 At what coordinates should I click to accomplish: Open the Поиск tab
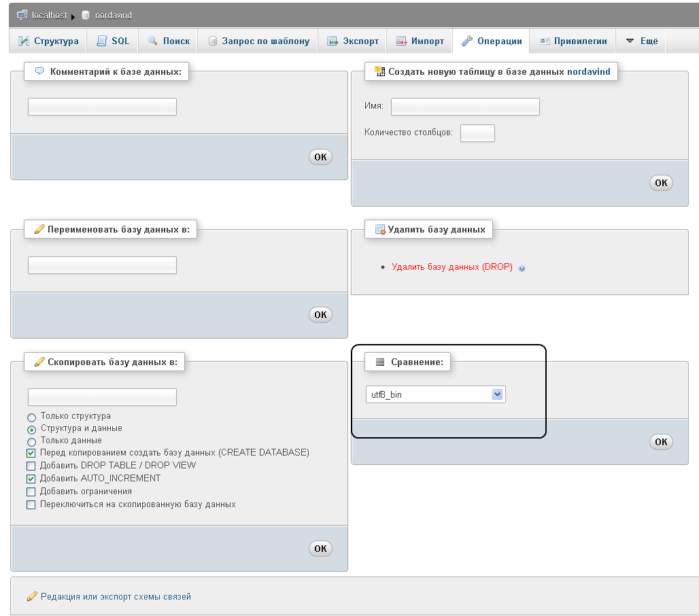point(169,41)
